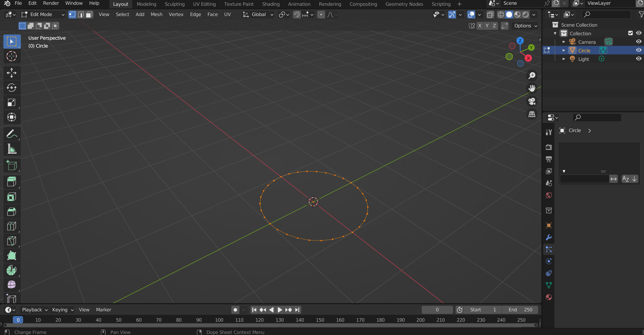
Task: Open Object Data properties green triangle tab
Action: 549,285
